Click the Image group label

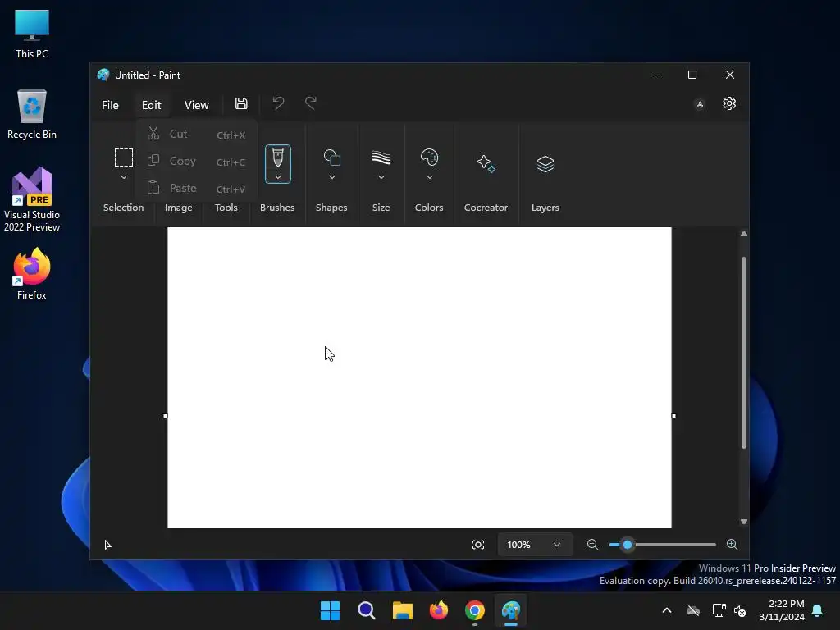[178, 208]
